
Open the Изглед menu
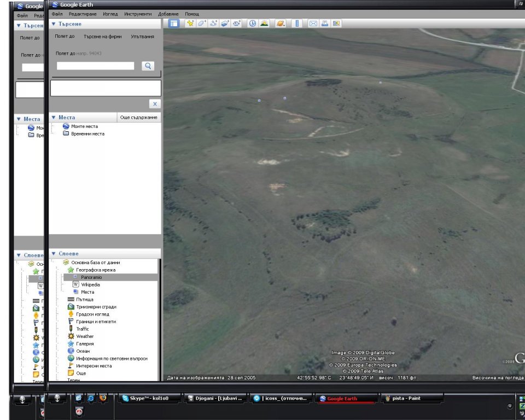point(110,14)
